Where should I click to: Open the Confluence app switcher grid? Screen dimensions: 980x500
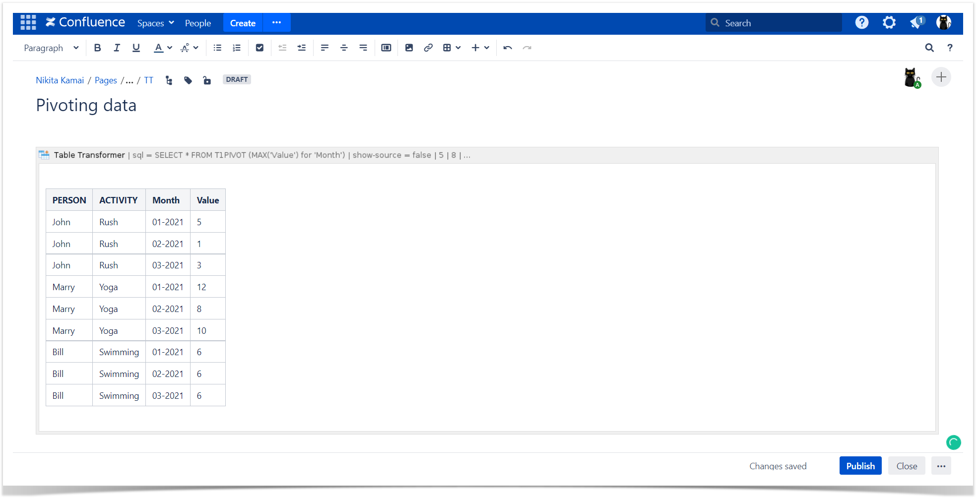point(28,23)
